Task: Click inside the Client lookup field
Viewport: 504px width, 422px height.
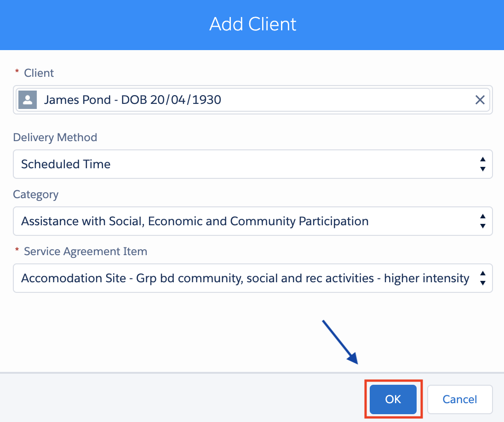Action: coord(252,100)
